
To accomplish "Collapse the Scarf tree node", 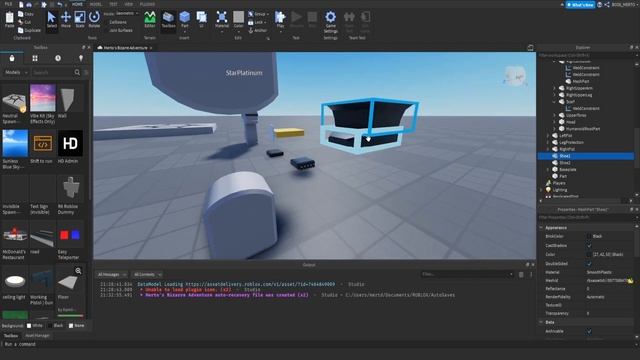I will (554, 102).
